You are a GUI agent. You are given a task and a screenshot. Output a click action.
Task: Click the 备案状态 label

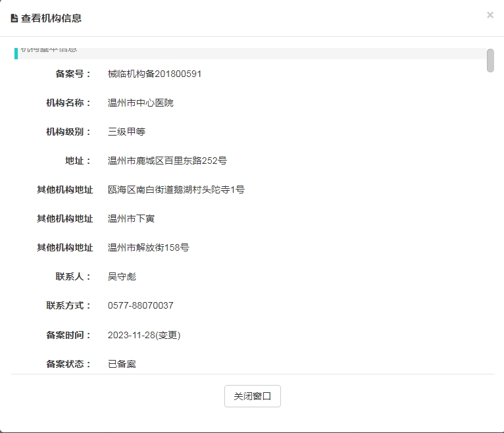pos(68,364)
